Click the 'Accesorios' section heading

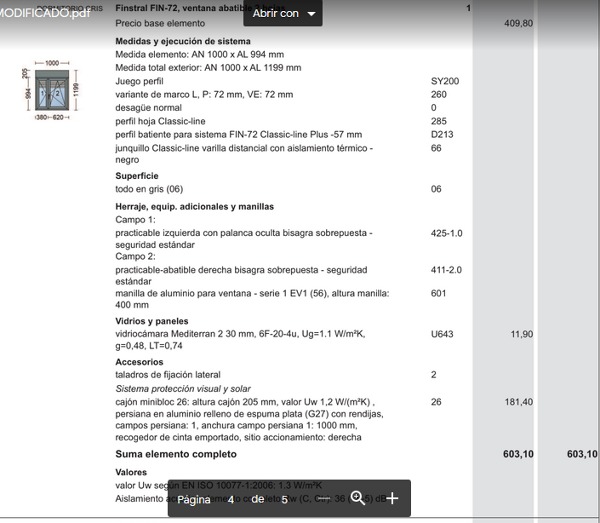(x=138, y=362)
